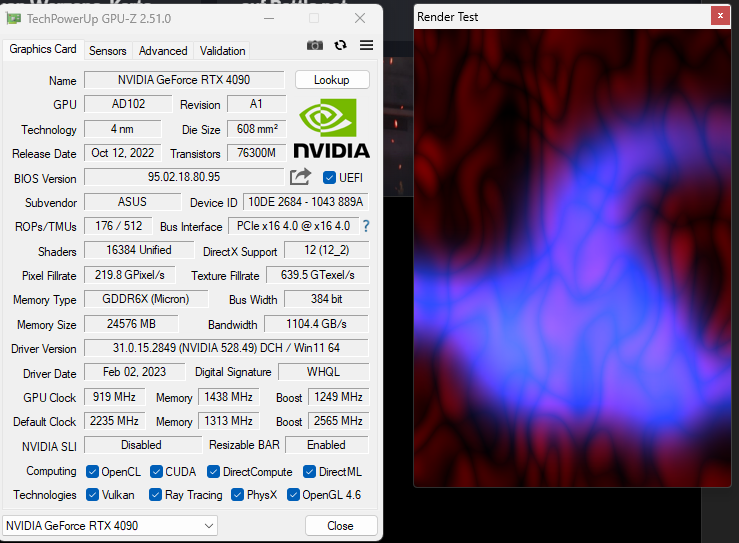Click the BIOS Version value 95.02.18.80.95

pos(184,177)
